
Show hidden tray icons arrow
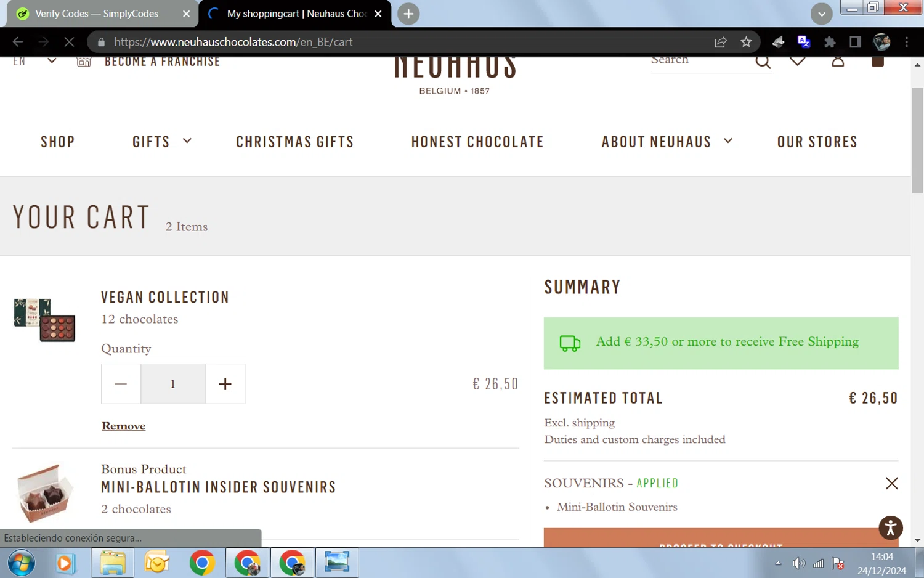[778, 563]
